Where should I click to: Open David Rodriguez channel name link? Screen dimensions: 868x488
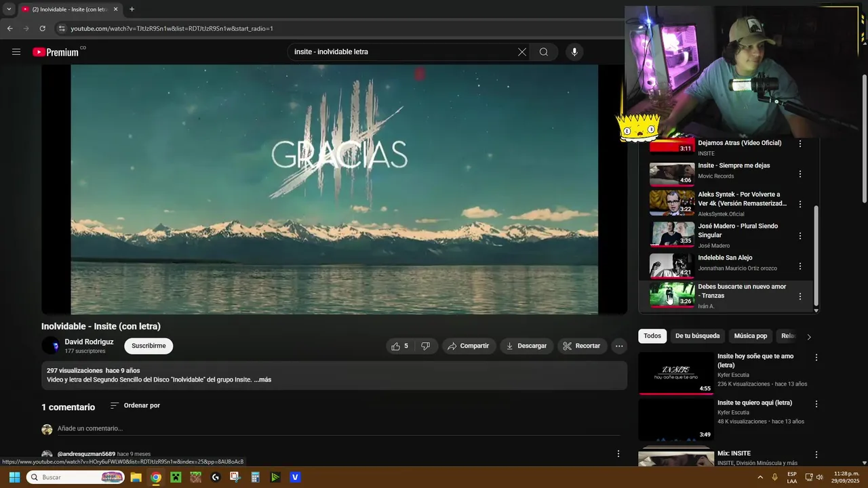coord(89,342)
